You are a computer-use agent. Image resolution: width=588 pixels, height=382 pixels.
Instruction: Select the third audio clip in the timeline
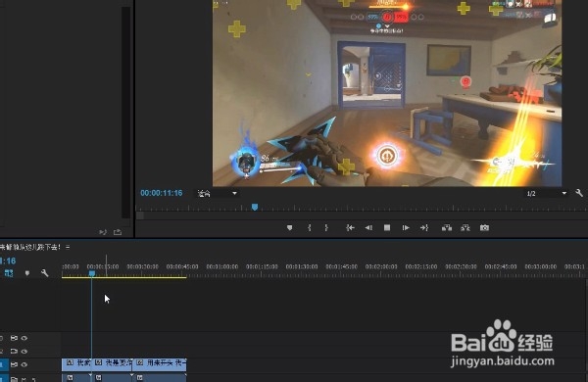(159, 377)
